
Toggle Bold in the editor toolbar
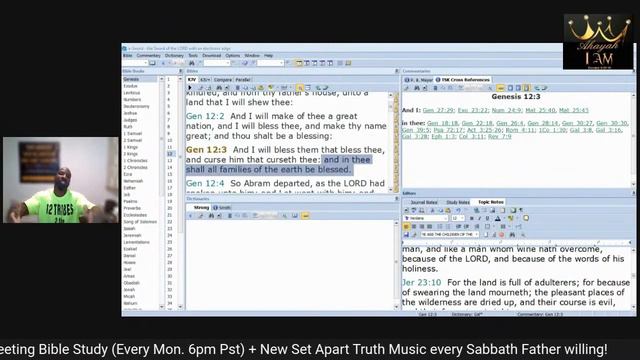tap(471, 218)
